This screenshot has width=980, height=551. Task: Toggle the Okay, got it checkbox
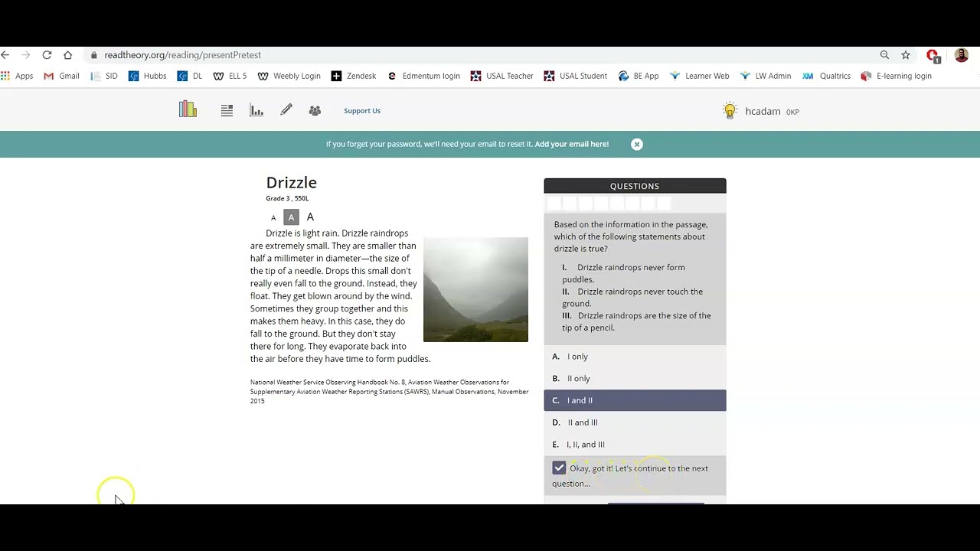pyautogui.click(x=559, y=468)
